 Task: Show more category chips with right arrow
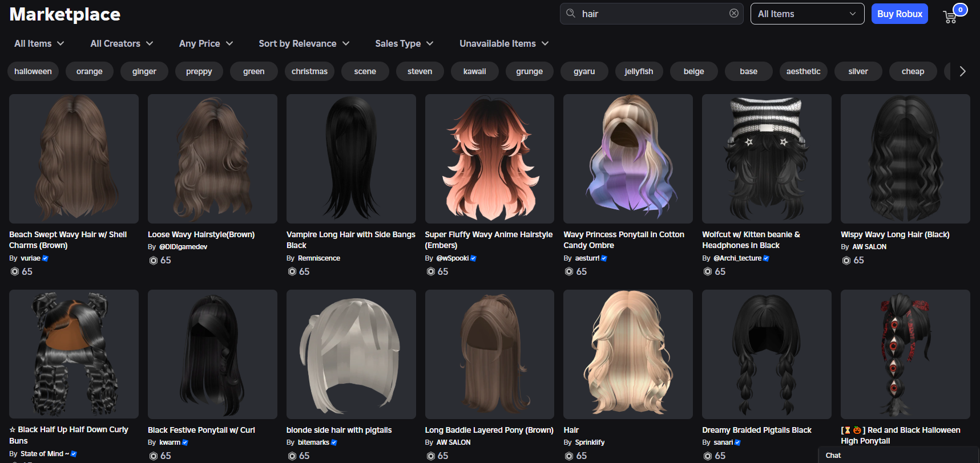coord(962,71)
